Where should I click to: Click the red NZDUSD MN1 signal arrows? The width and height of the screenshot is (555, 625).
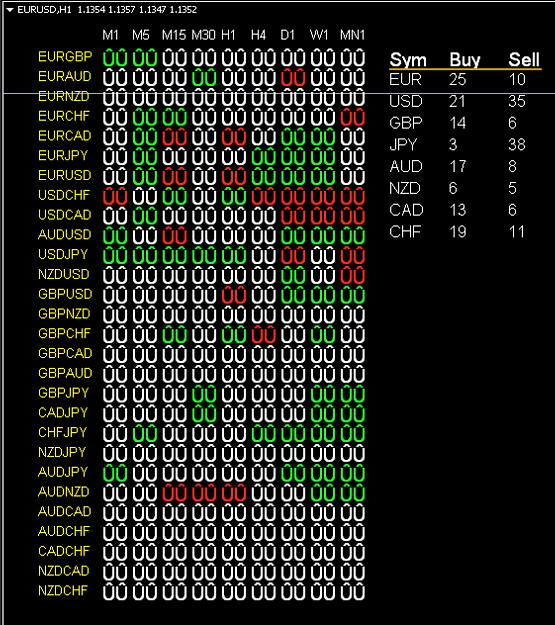(352, 275)
